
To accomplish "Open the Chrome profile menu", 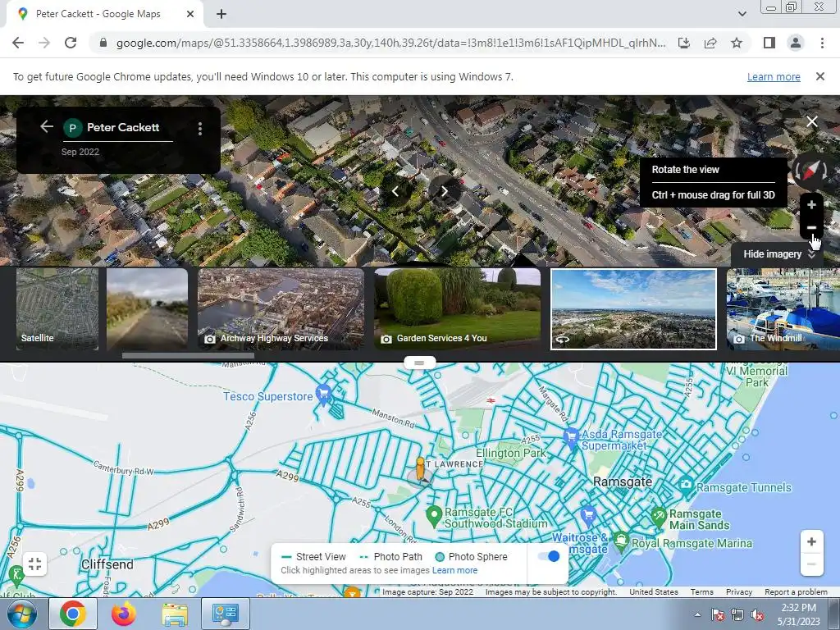I will tap(796, 43).
